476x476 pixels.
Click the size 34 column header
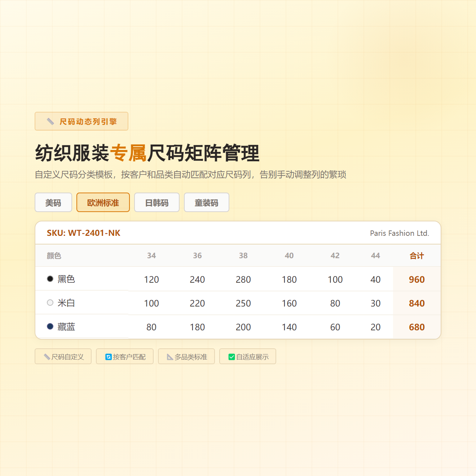coord(151,256)
